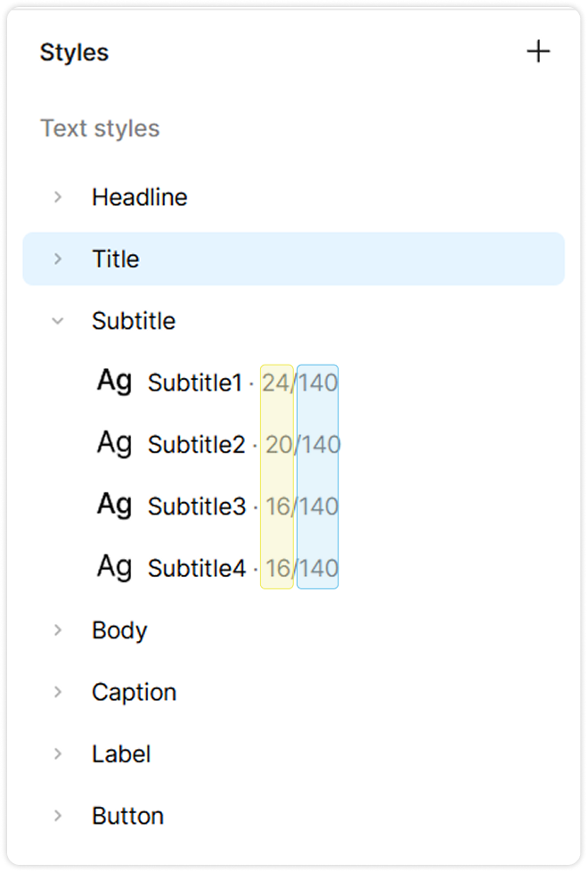
Task: Select the Title style group row
Action: [x=294, y=259]
